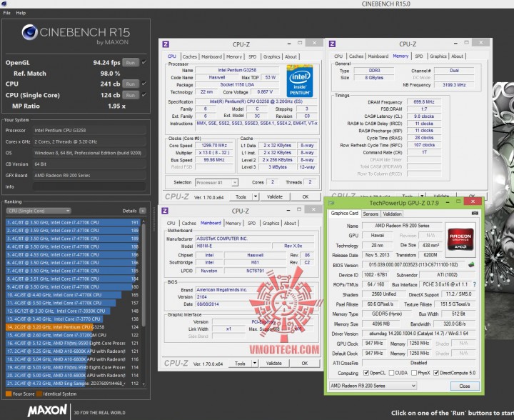514x420 pixels.
Task: Click the Core Speed value 1299.70 MHz
Action: click(216, 145)
